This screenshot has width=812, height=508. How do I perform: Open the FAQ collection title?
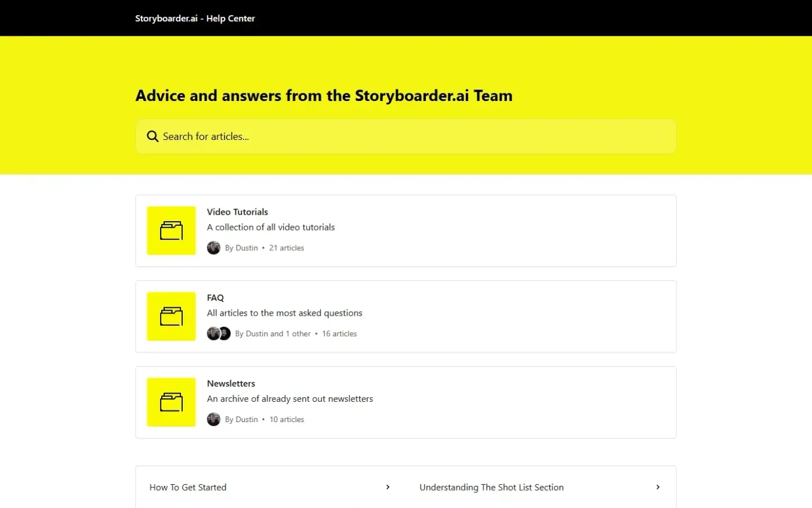tap(215, 298)
